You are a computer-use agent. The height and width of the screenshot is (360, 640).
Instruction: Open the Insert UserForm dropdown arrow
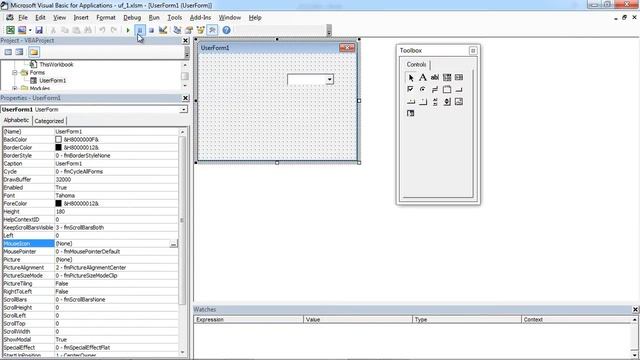[x=30, y=30]
